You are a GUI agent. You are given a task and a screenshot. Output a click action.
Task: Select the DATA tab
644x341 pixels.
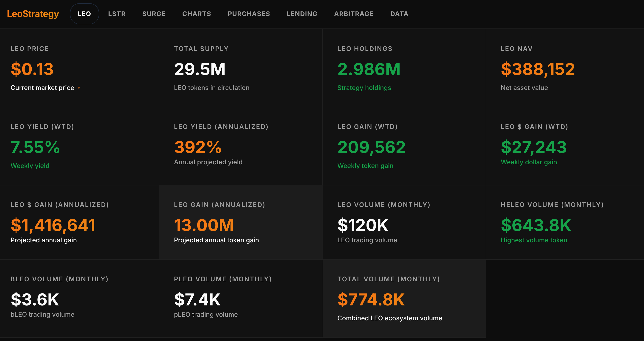399,14
